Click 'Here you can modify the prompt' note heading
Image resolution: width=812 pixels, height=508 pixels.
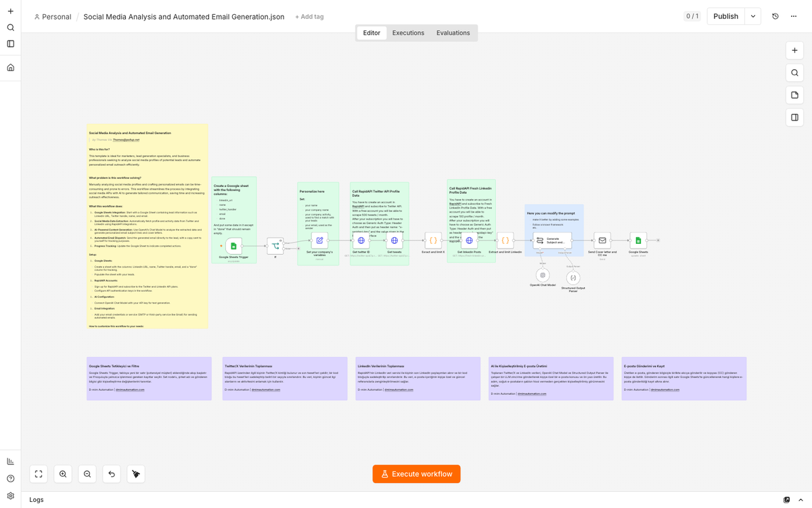pos(550,213)
